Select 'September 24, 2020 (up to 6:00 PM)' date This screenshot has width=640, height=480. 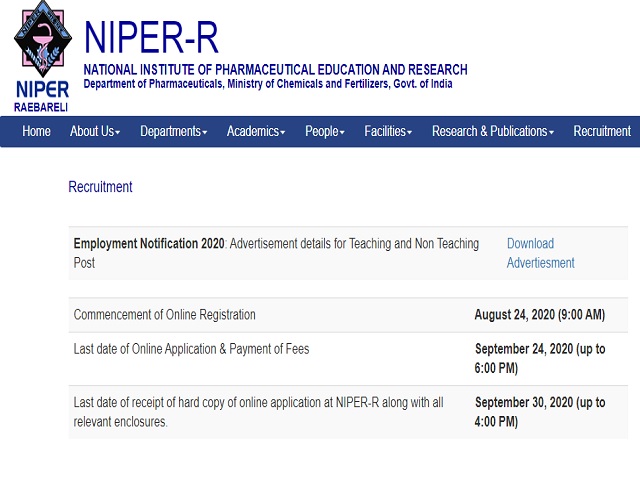click(x=540, y=358)
